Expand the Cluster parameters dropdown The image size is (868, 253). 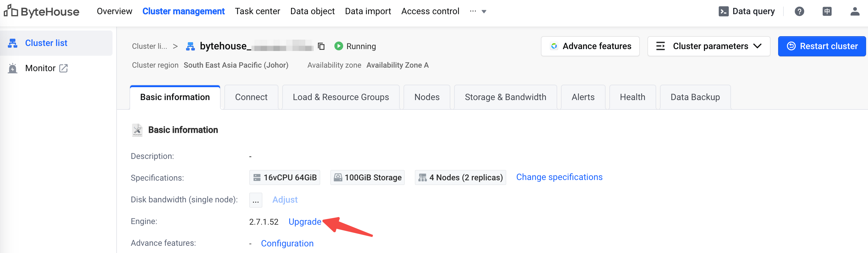click(x=709, y=46)
